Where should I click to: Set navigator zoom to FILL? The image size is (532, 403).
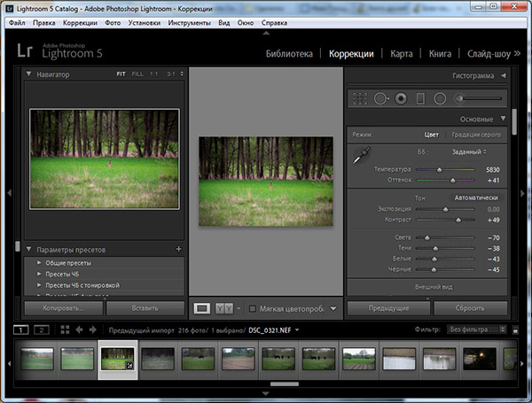tap(137, 74)
